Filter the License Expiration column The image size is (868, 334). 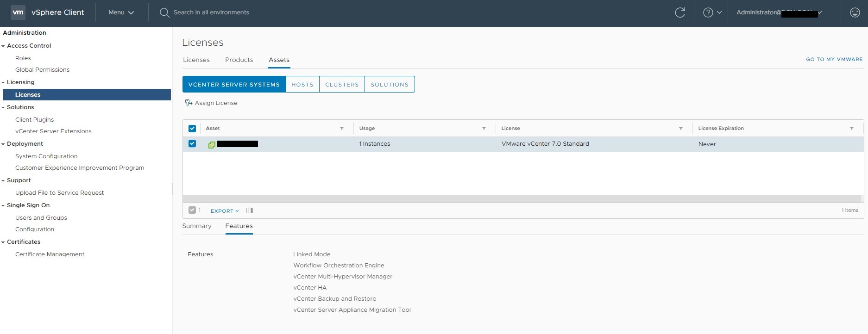[852, 129]
